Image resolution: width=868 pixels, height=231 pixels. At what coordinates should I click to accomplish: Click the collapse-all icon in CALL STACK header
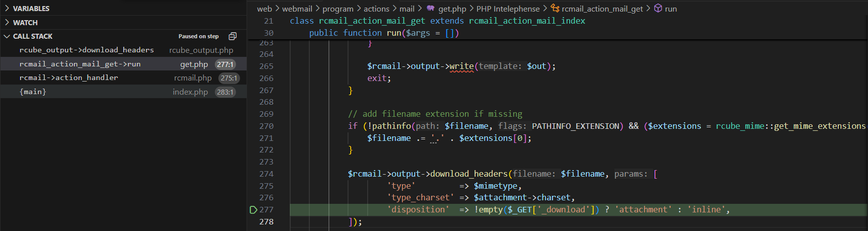click(232, 36)
